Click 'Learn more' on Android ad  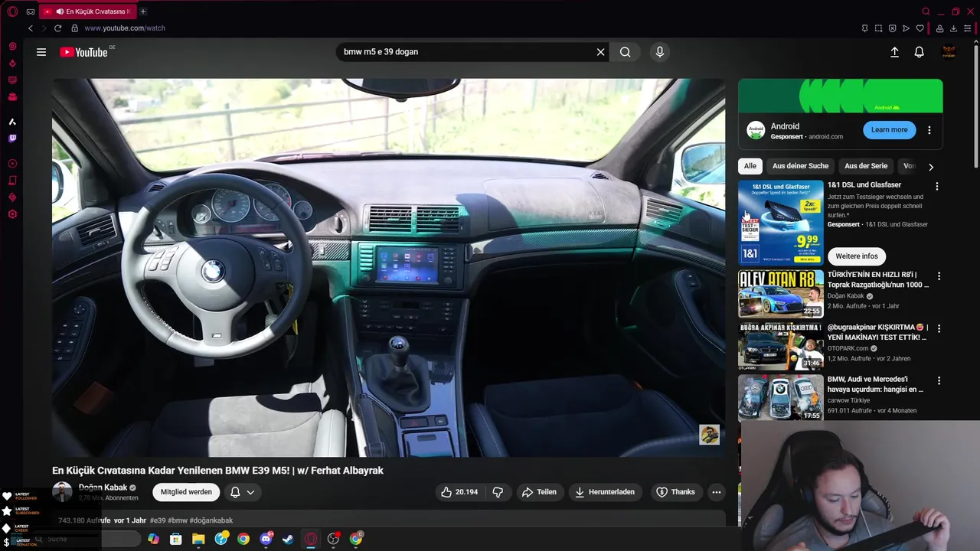pyautogui.click(x=889, y=130)
